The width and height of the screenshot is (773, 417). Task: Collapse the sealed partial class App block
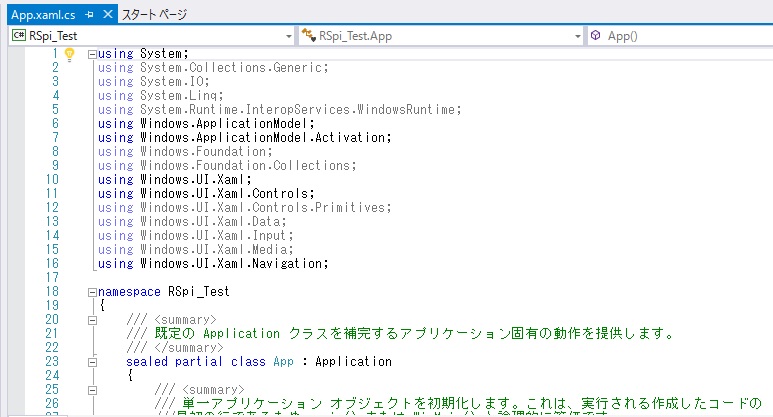click(x=92, y=362)
